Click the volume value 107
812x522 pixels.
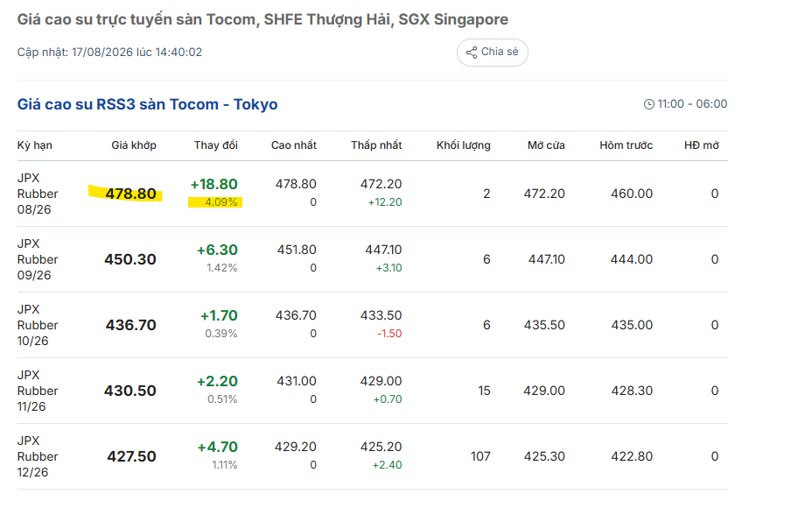click(x=480, y=456)
